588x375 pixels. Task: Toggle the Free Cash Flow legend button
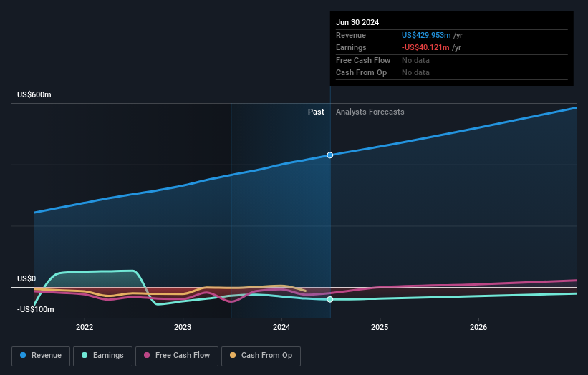177,356
